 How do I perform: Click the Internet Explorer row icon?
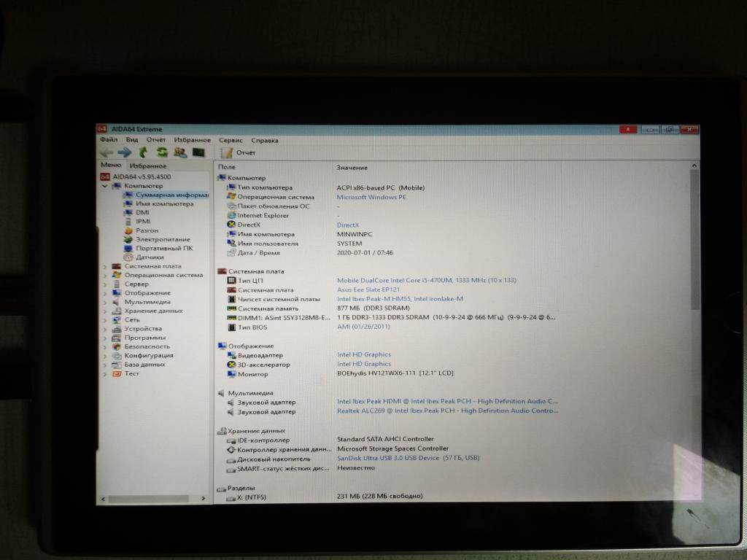pos(231,216)
